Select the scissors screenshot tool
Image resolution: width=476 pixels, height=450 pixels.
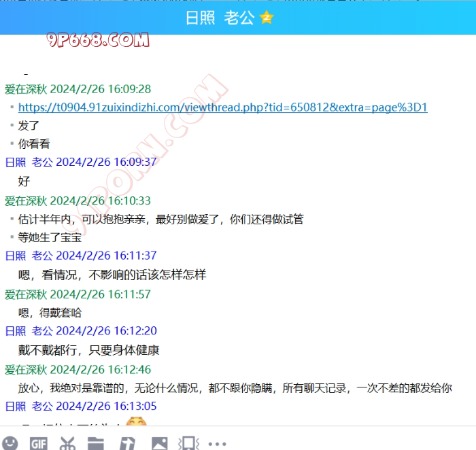(67, 443)
